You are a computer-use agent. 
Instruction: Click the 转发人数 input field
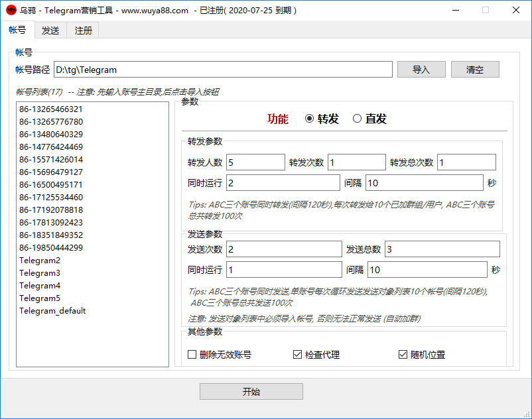(x=255, y=162)
